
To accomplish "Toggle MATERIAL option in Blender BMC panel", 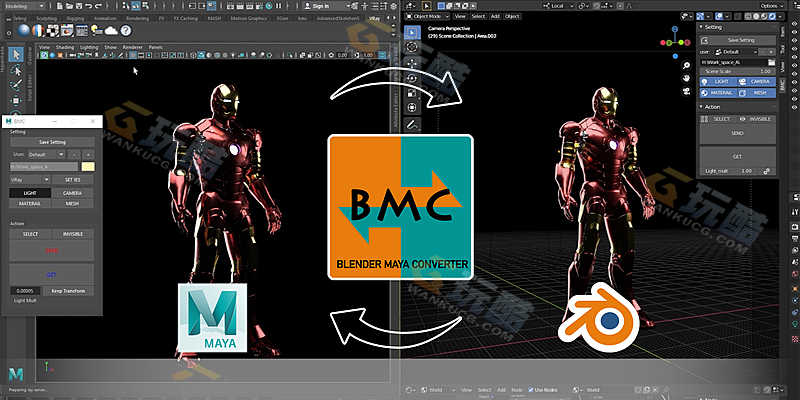I will click(718, 93).
